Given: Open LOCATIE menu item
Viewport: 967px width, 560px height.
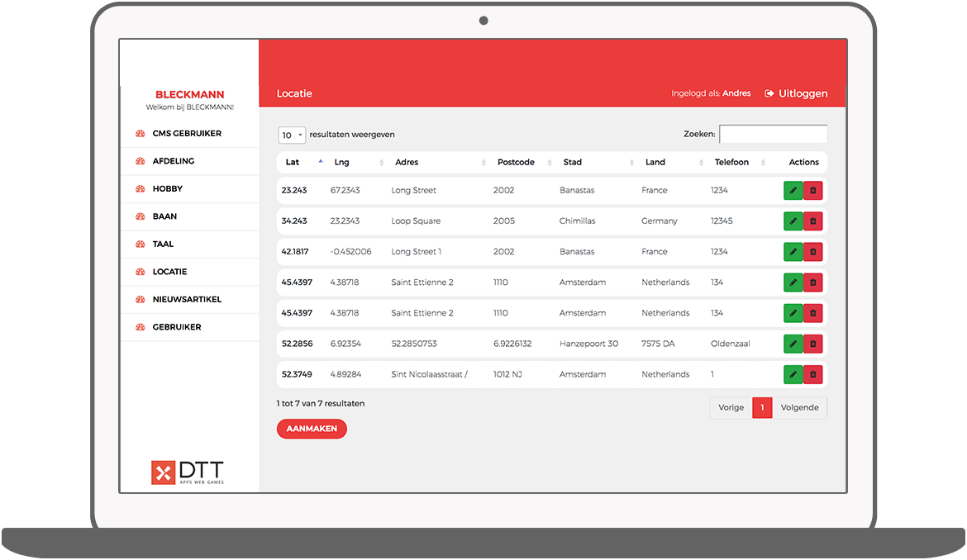Looking at the screenshot, I should click(169, 272).
